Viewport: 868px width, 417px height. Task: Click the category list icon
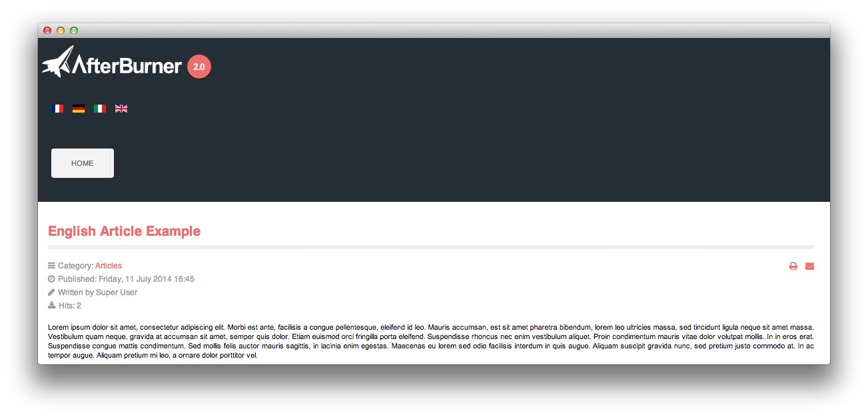[x=52, y=266]
